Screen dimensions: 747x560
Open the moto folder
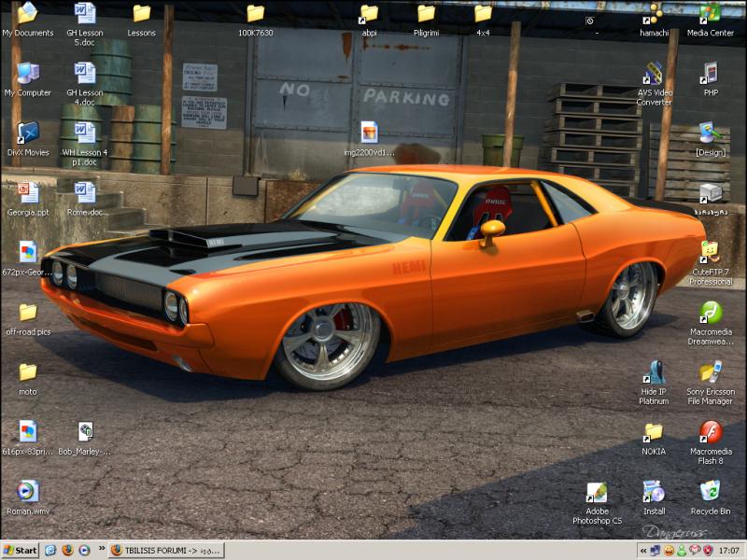28,379
